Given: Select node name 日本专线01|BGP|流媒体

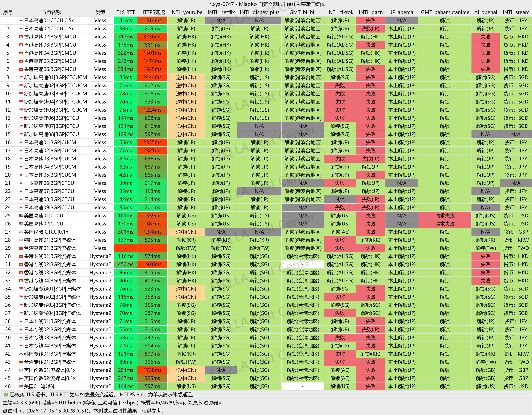Looking at the screenshot, I should click(50, 321).
